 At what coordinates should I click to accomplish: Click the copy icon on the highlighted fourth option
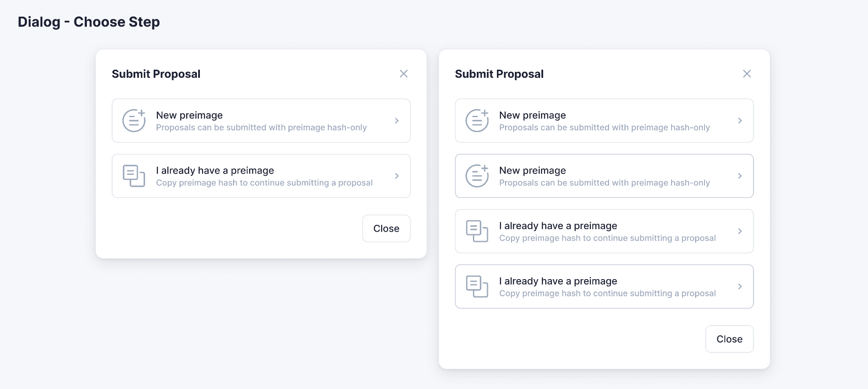pos(476,286)
